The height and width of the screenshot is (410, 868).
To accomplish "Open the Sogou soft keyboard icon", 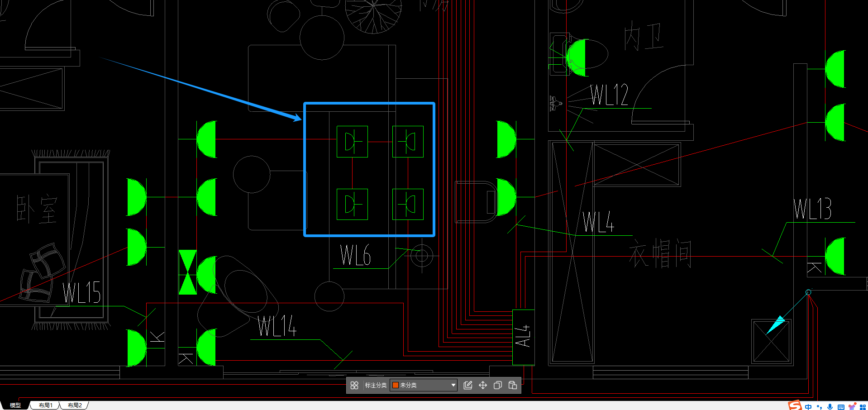I will point(841,407).
